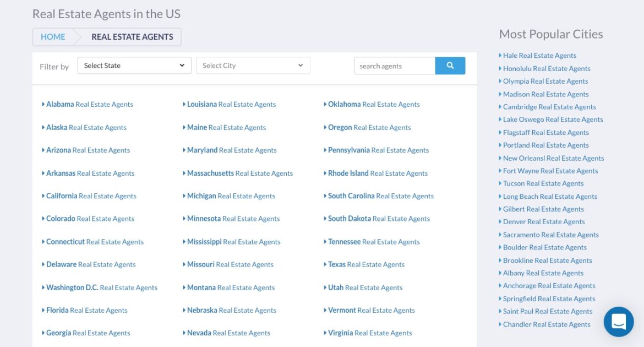Go to Nevada Real Estate Agents
This screenshot has height=347, width=644.
click(x=228, y=333)
